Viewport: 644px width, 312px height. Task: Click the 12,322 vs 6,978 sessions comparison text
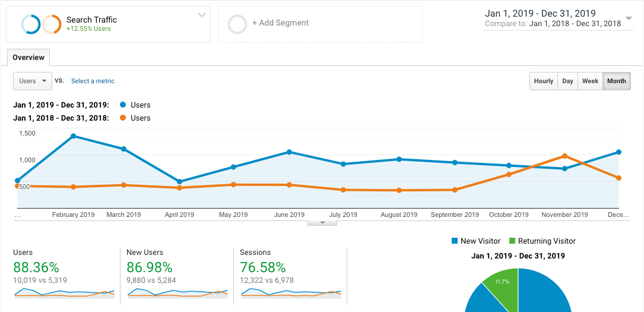point(267,281)
